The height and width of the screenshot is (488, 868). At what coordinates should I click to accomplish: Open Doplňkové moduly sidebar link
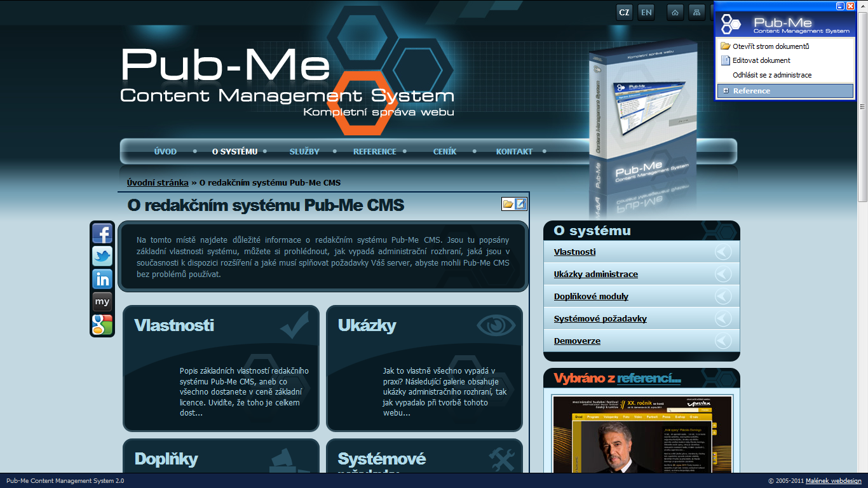tap(591, 296)
